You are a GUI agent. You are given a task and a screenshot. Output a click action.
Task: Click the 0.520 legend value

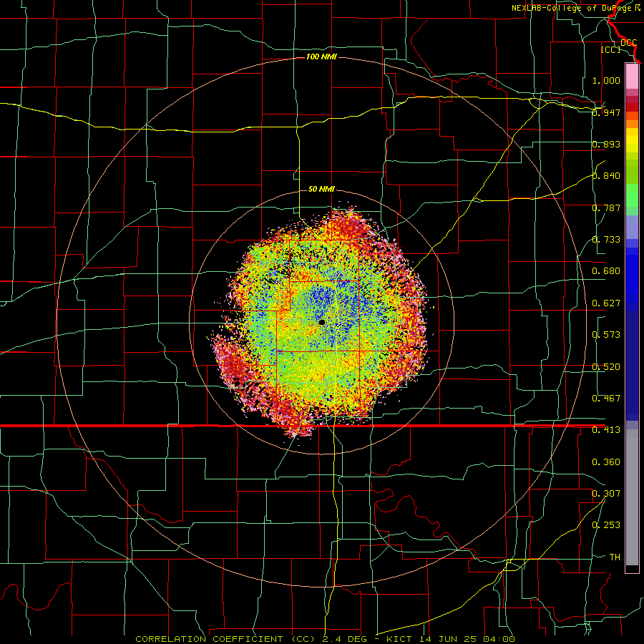[606, 367]
